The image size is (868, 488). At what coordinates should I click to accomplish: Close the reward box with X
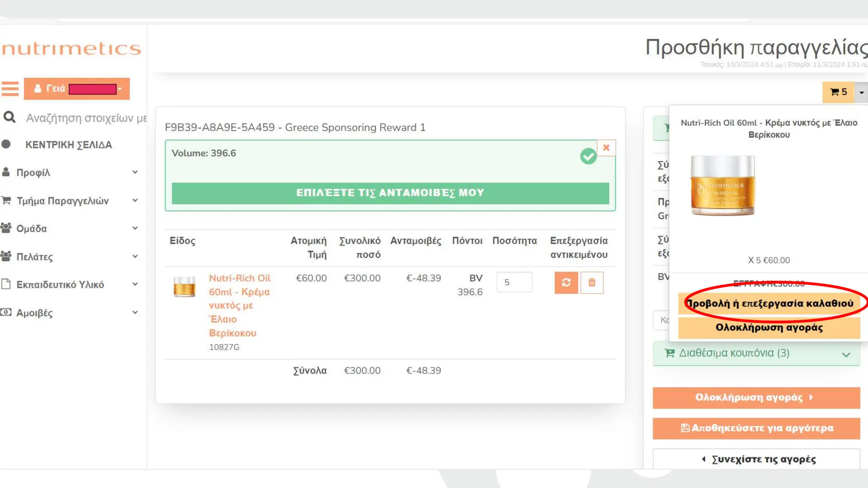click(x=606, y=148)
